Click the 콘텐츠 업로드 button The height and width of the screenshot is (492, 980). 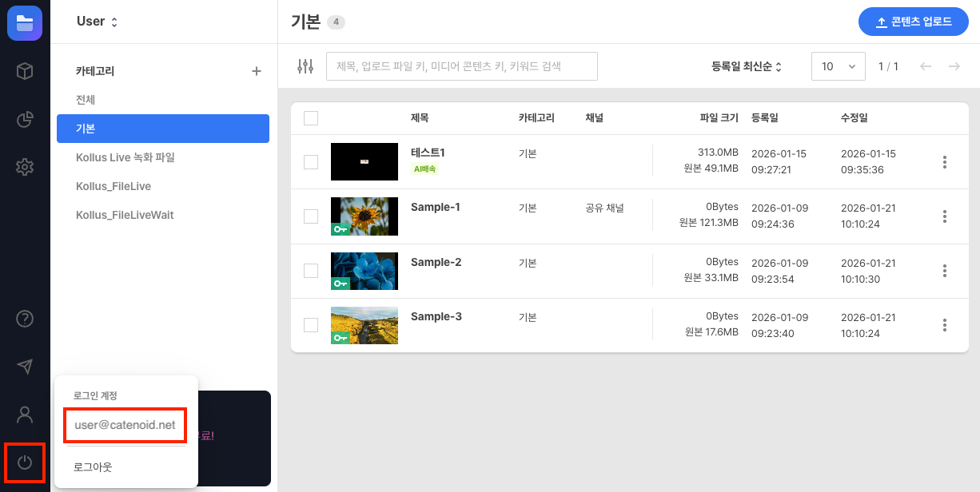(x=913, y=22)
